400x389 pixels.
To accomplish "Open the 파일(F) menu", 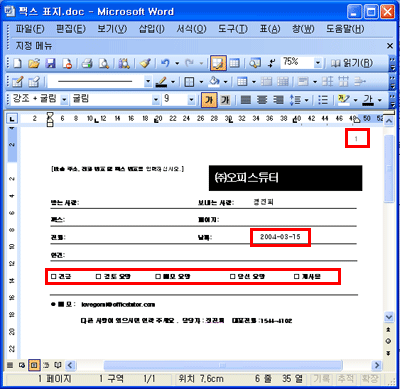I will pyautogui.click(x=30, y=29).
